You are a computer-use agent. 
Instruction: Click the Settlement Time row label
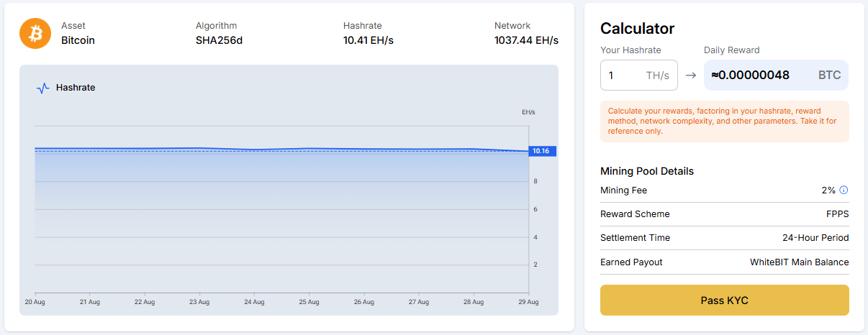click(x=635, y=238)
